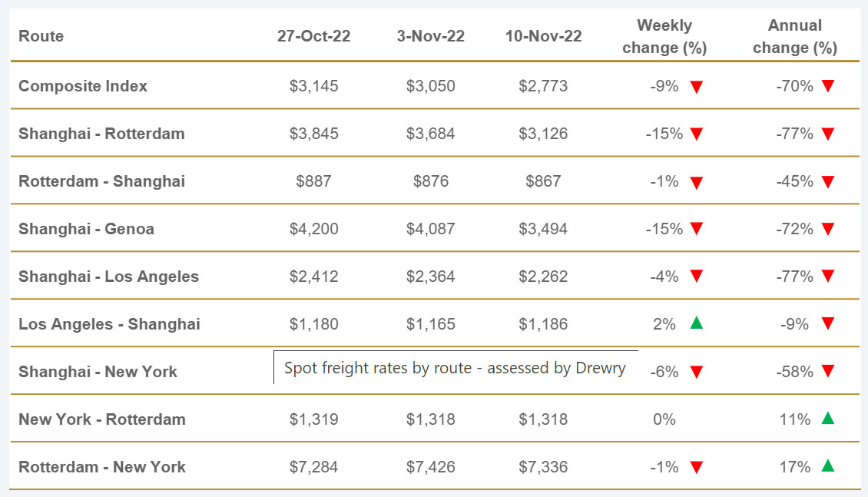The image size is (868, 497).
Task: Click the Drewry spot freight rates tooltip
Action: (x=455, y=368)
